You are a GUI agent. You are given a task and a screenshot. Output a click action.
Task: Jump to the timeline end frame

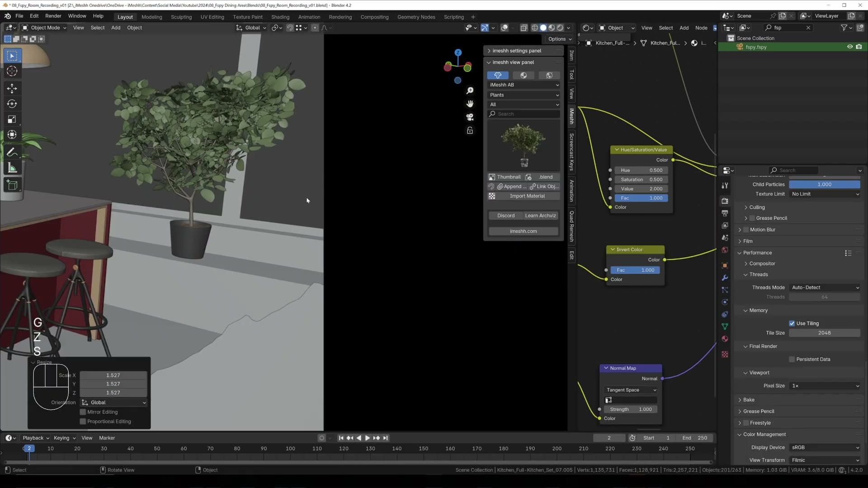[386, 438]
